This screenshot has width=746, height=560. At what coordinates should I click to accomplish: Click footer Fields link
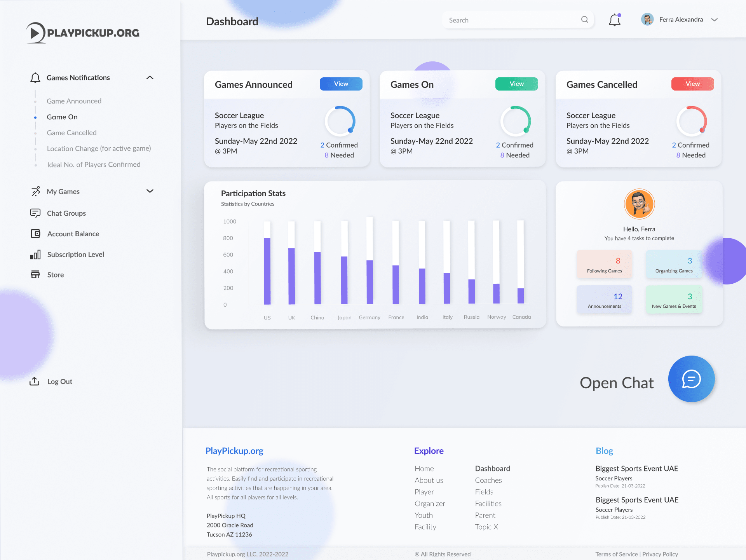(484, 492)
